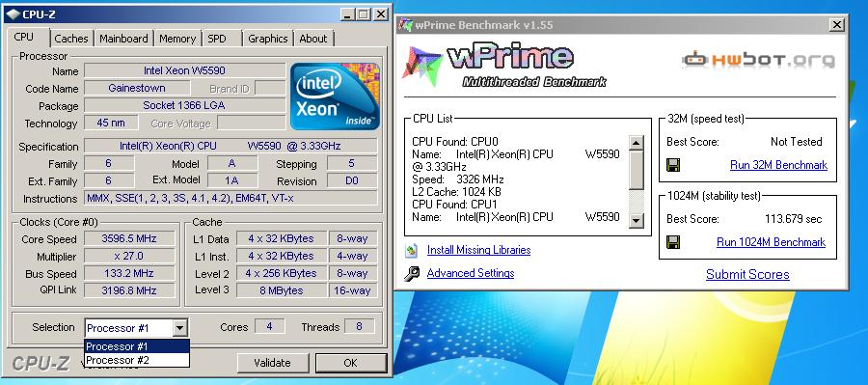Select the CPU tab
Image resolution: width=868 pixels, height=385 pixels.
(24, 37)
